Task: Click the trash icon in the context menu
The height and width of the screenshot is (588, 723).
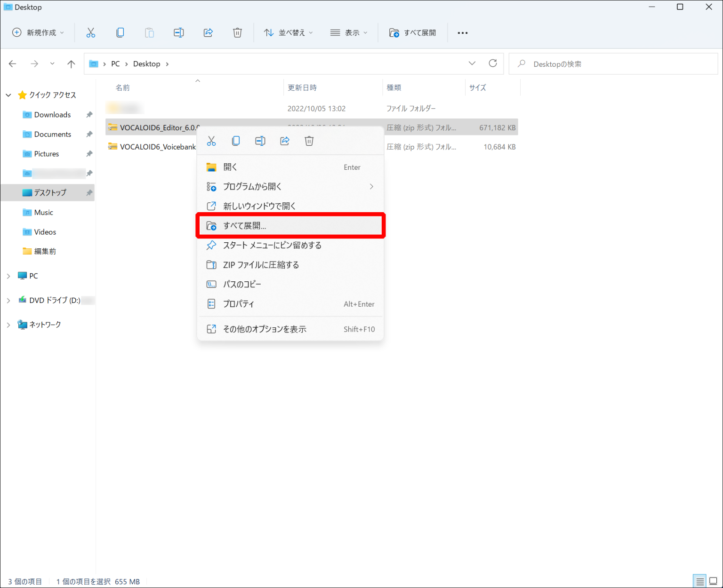Action: click(x=309, y=141)
